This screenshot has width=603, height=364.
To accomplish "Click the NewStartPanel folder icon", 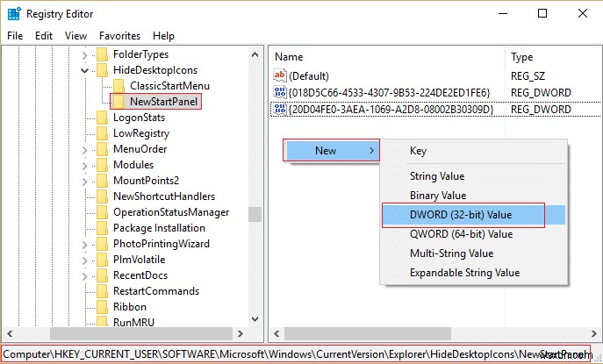I will tap(118, 102).
